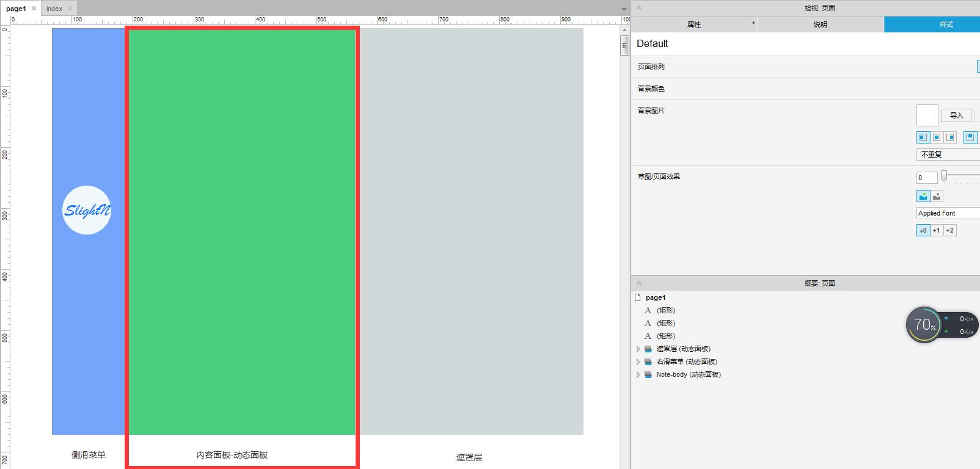Select the +2 line width option
980x469 pixels.
click(x=950, y=230)
